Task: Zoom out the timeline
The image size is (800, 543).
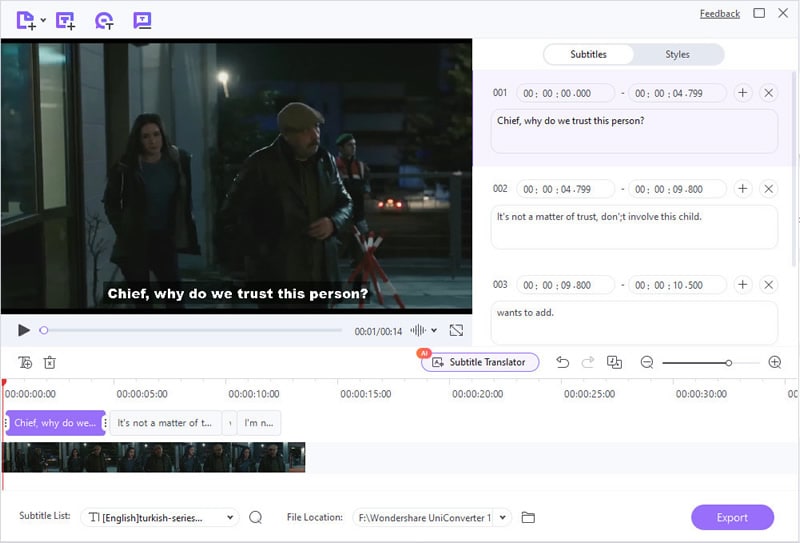Action: point(647,362)
